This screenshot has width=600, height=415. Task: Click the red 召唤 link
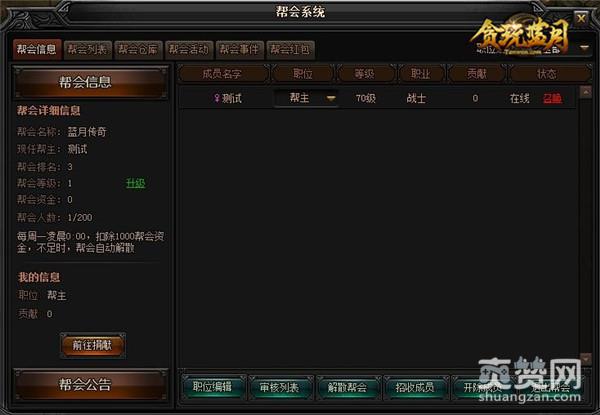pyautogui.click(x=552, y=99)
